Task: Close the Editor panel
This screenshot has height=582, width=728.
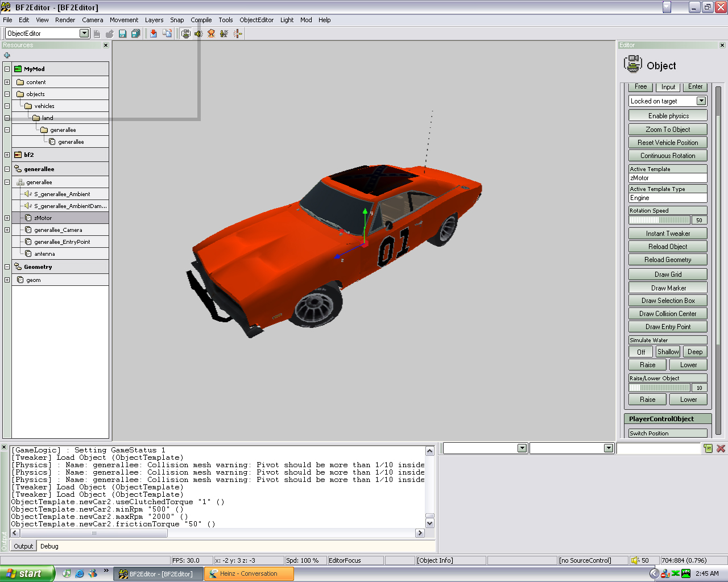Action: tap(722, 45)
